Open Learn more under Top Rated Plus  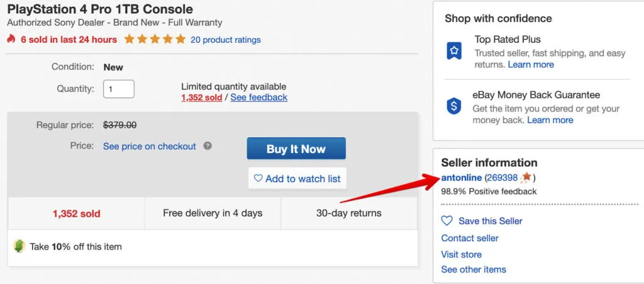pyautogui.click(x=531, y=64)
